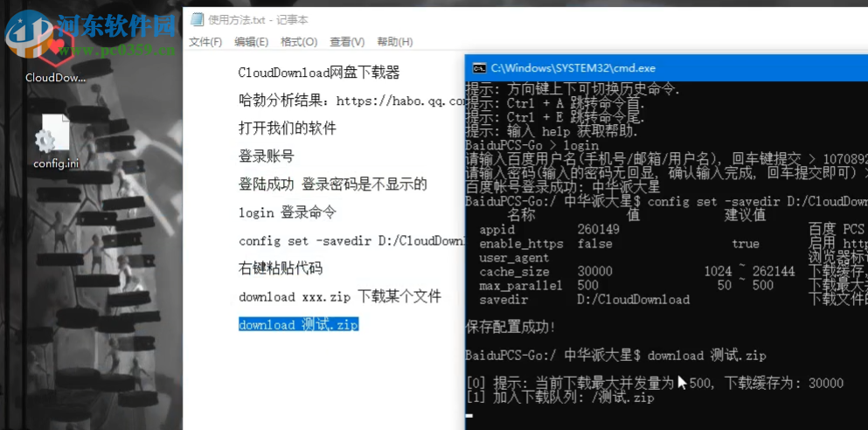This screenshot has width=868, height=430.
Task: Click the line '登录账号' in Notepad
Action: pyautogui.click(x=267, y=156)
